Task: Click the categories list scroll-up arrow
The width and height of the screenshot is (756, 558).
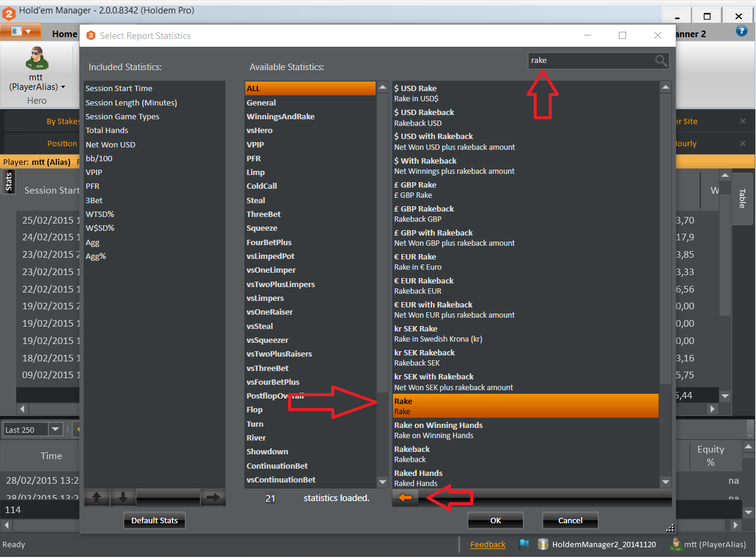Action: click(383, 88)
